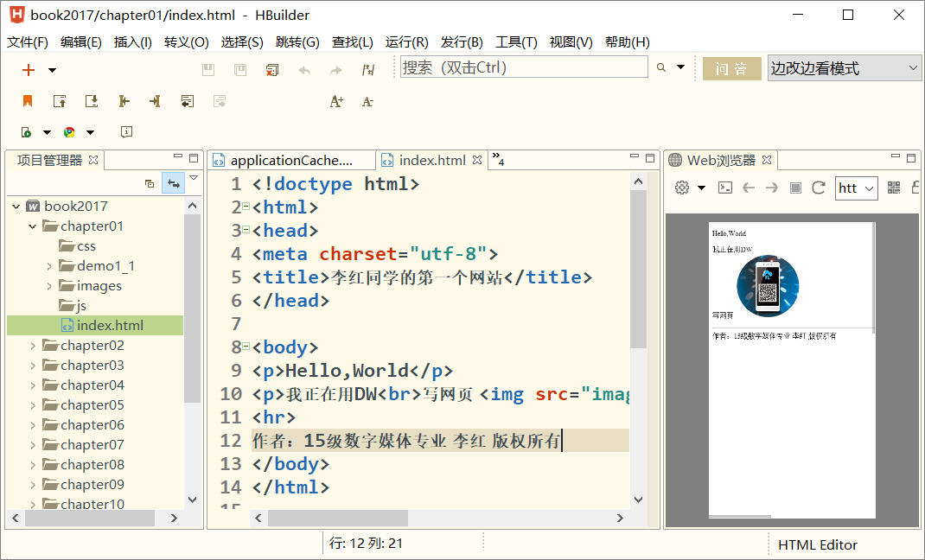Click the red plus new file icon
The height and width of the screenshot is (560, 925).
(x=29, y=70)
